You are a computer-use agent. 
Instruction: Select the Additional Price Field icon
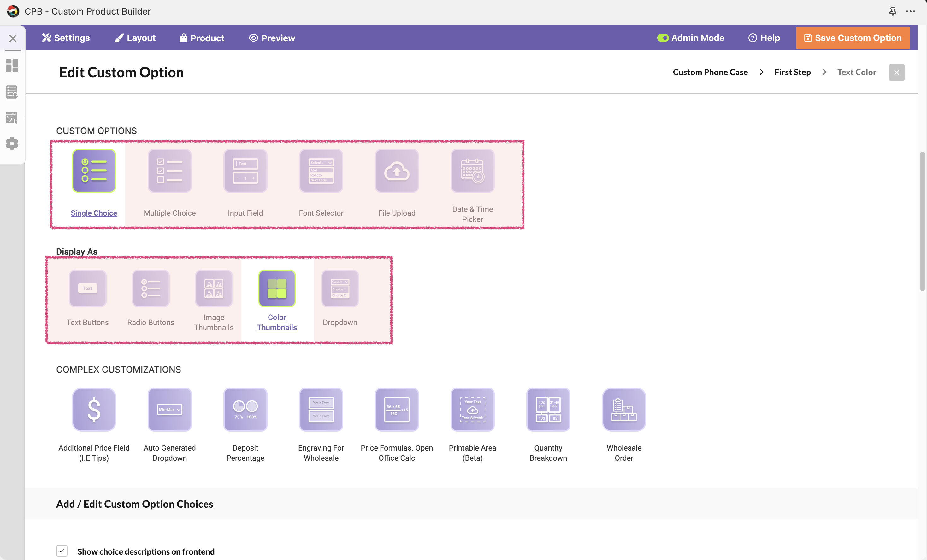click(x=94, y=409)
